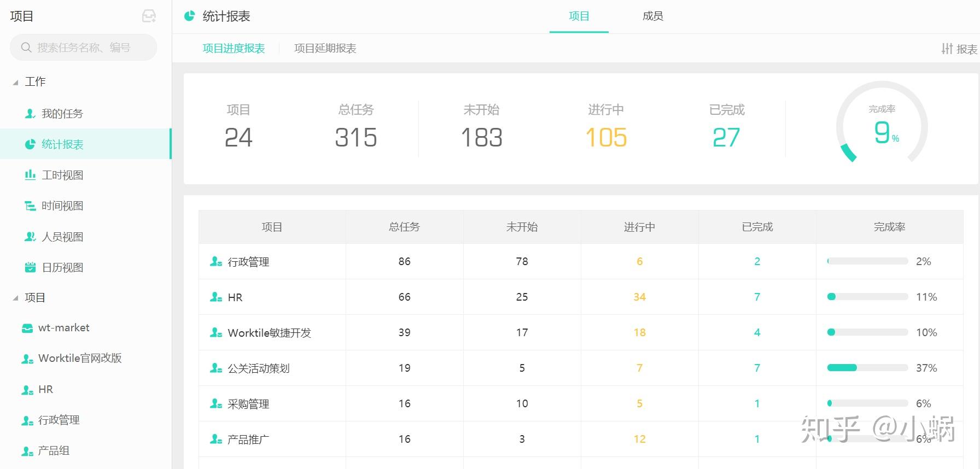980x469 pixels.
Task: Switch to the 成员 tab
Action: [653, 16]
